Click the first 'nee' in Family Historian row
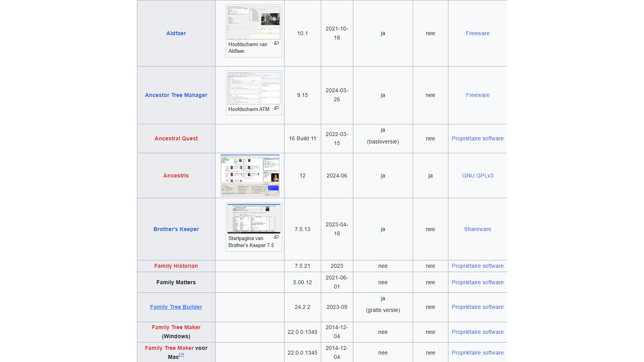The height and width of the screenshot is (362, 644). click(x=383, y=266)
